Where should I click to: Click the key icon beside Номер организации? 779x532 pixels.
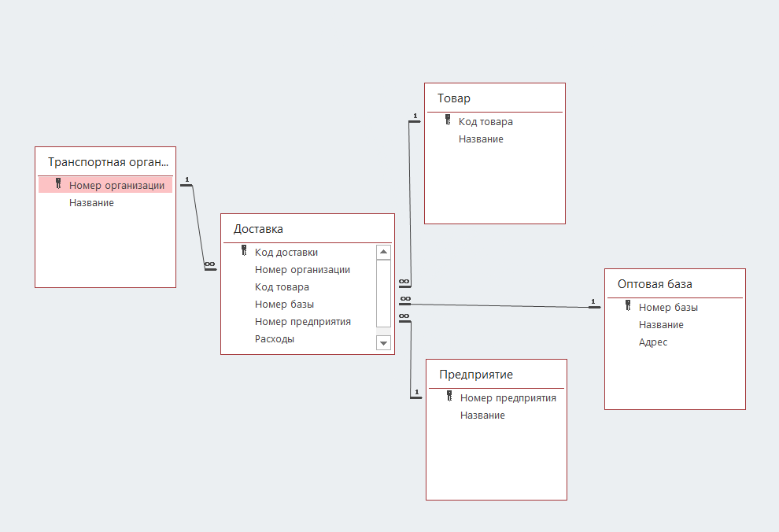click(x=58, y=183)
